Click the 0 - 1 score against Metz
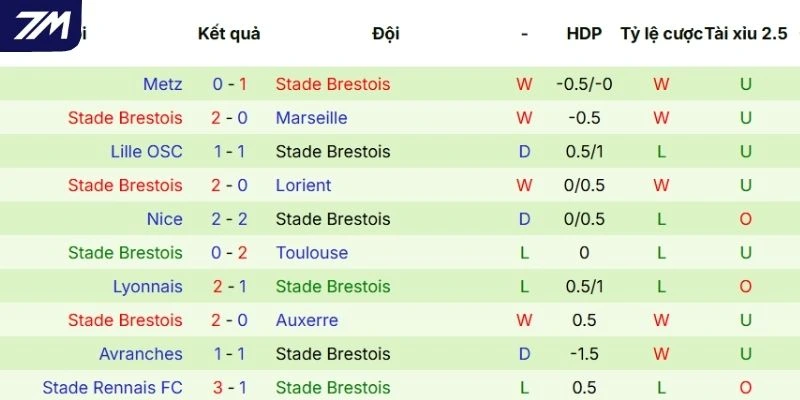Image resolution: width=800 pixels, height=400 pixels. (232, 84)
